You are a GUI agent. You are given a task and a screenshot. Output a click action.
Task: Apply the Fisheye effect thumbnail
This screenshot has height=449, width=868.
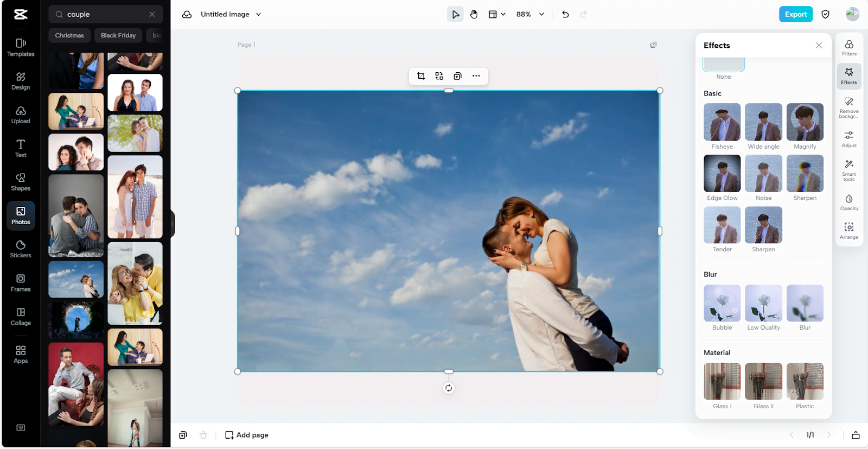tap(722, 122)
